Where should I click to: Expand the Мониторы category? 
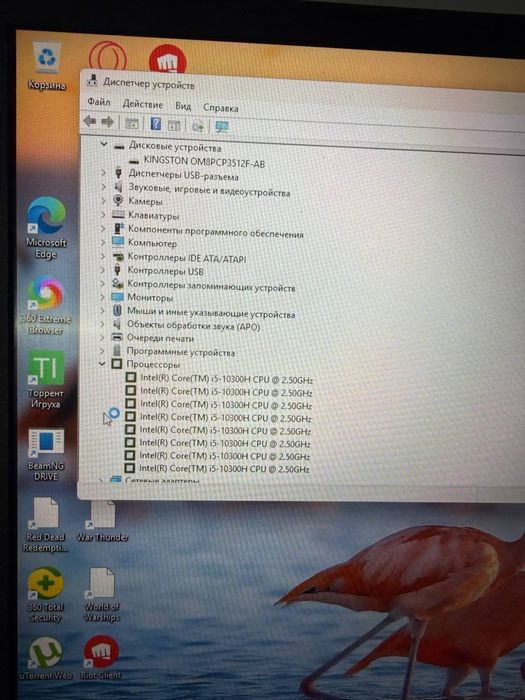pos(102,296)
